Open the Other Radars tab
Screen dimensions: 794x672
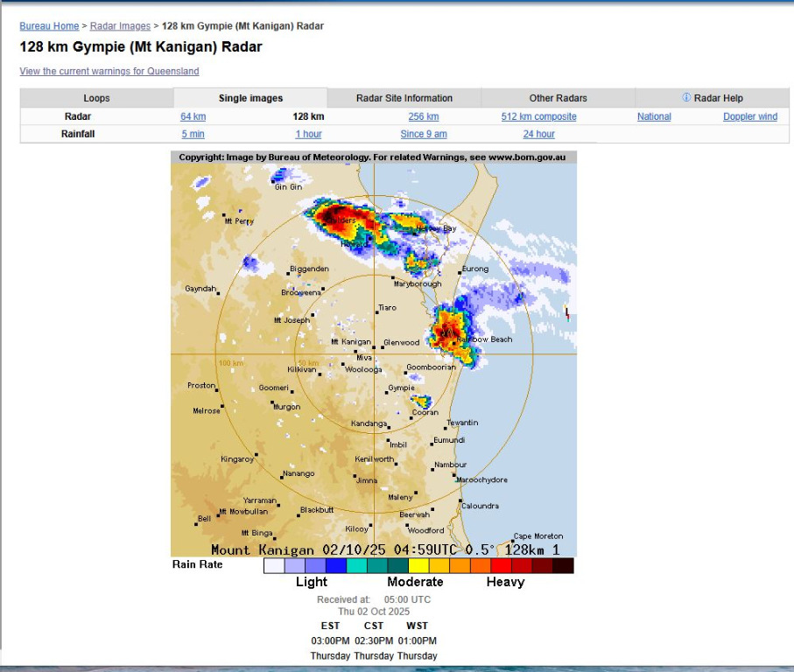pyautogui.click(x=558, y=98)
